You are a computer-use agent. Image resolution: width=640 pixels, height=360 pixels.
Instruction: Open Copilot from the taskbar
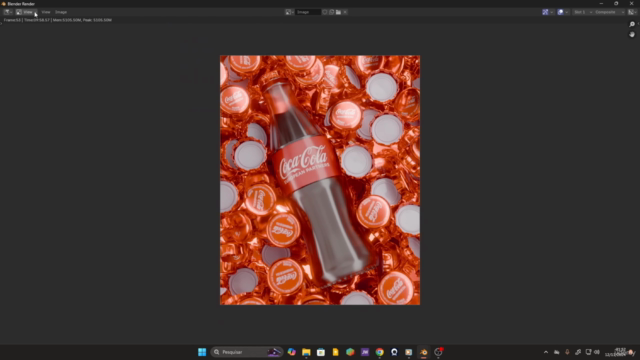pyautogui.click(x=291, y=352)
